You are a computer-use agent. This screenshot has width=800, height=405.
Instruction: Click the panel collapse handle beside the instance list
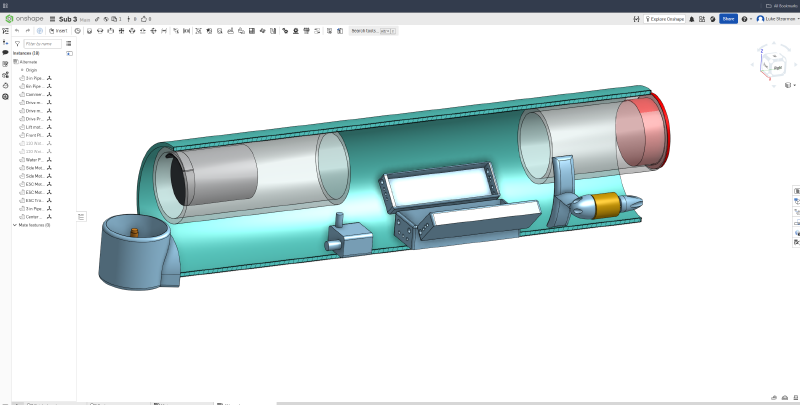[x=81, y=217]
